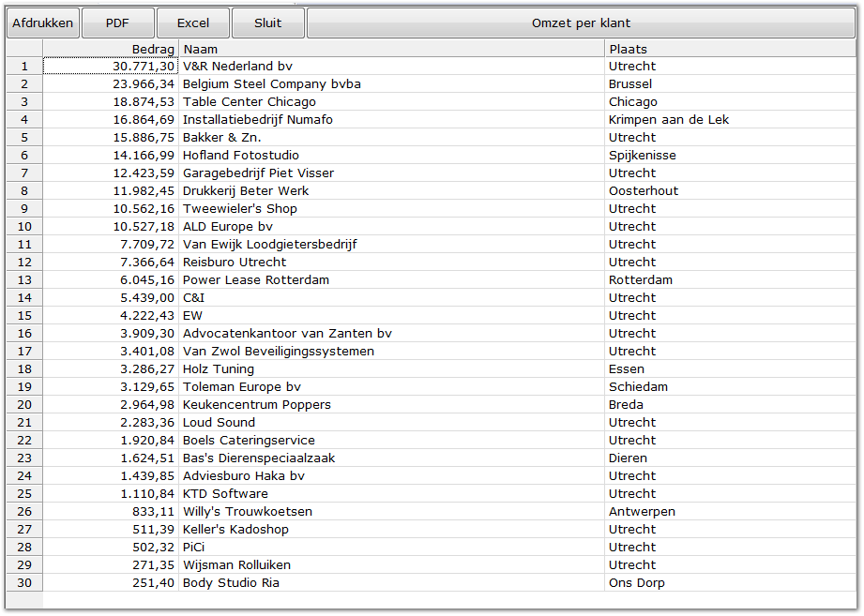Export to Excel button

click(193, 23)
